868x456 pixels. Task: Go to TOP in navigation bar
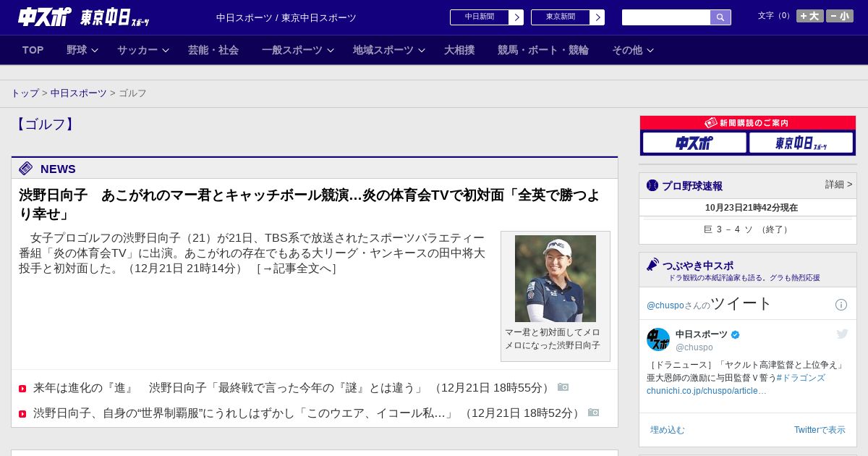pyautogui.click(x=33, y=50)
